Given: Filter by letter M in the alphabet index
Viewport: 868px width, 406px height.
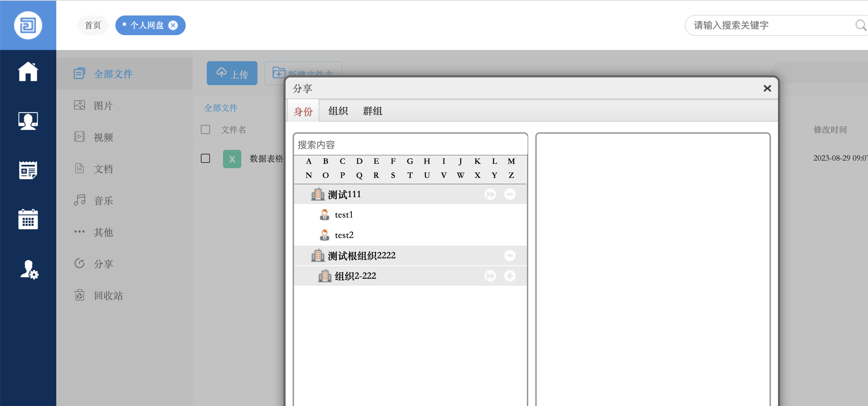Looking at the screenshot, I should (511, 161).
